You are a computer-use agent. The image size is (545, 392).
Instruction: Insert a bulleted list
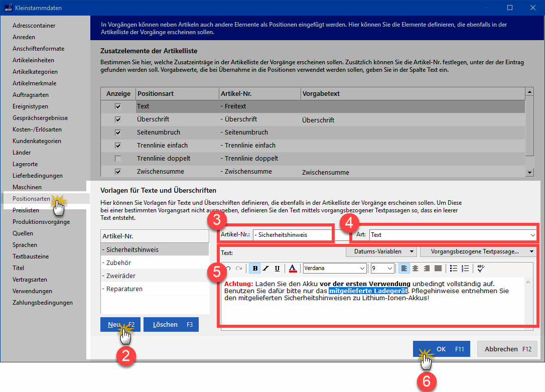454,269
